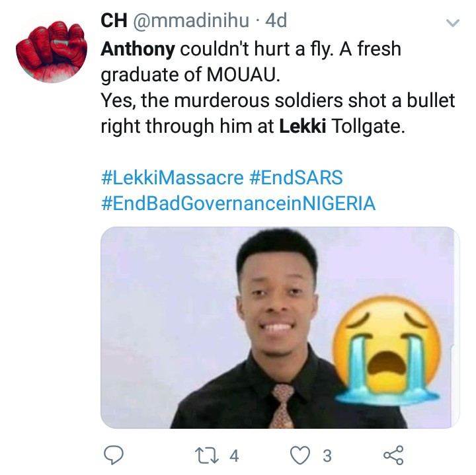Click the like count "3"
This screenshot has width=476, height=475.
327,456
